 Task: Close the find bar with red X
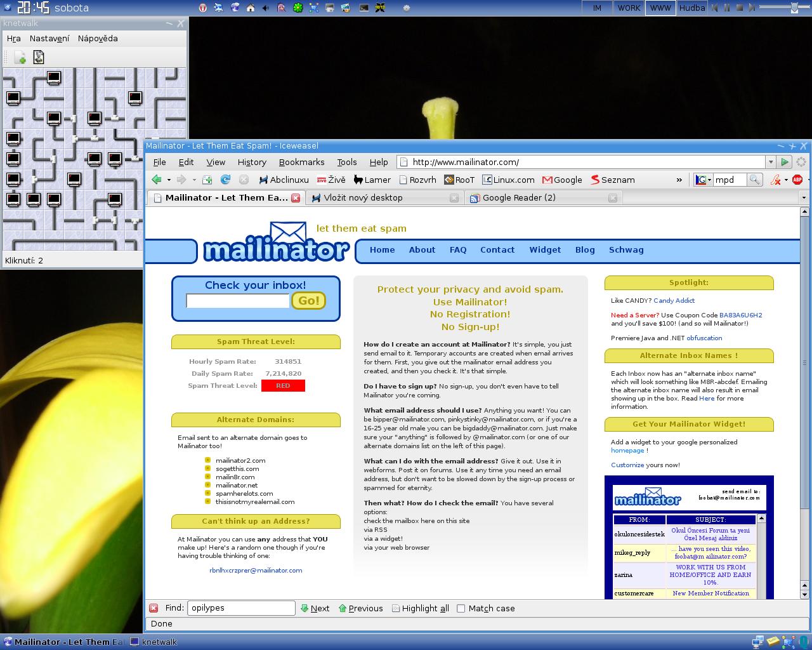tap(154, 608)
